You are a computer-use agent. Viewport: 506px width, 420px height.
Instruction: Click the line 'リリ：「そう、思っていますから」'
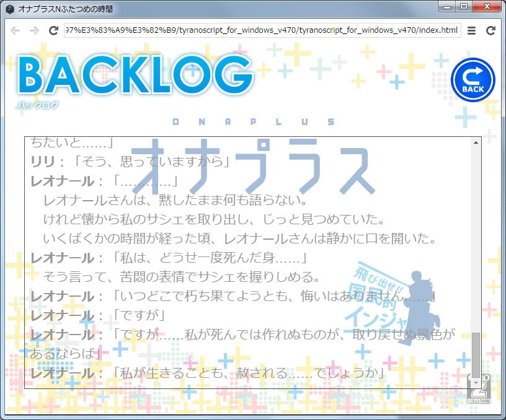click(130, 162)
